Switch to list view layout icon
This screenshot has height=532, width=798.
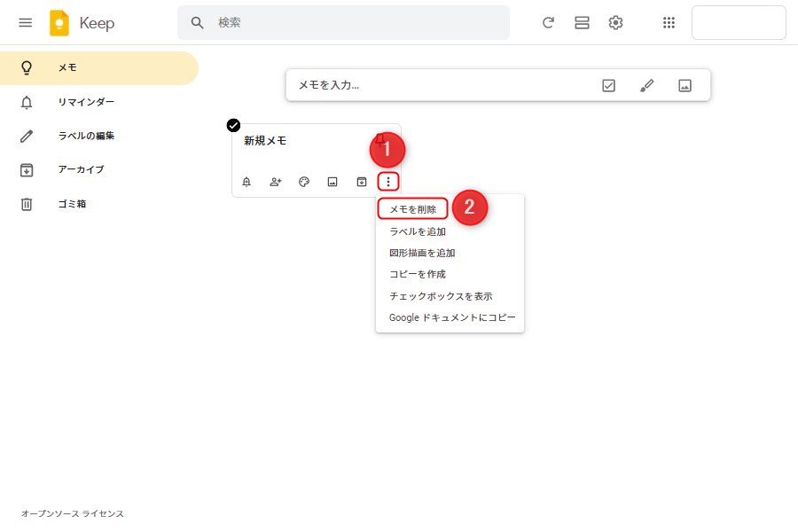tap(582, 23)
